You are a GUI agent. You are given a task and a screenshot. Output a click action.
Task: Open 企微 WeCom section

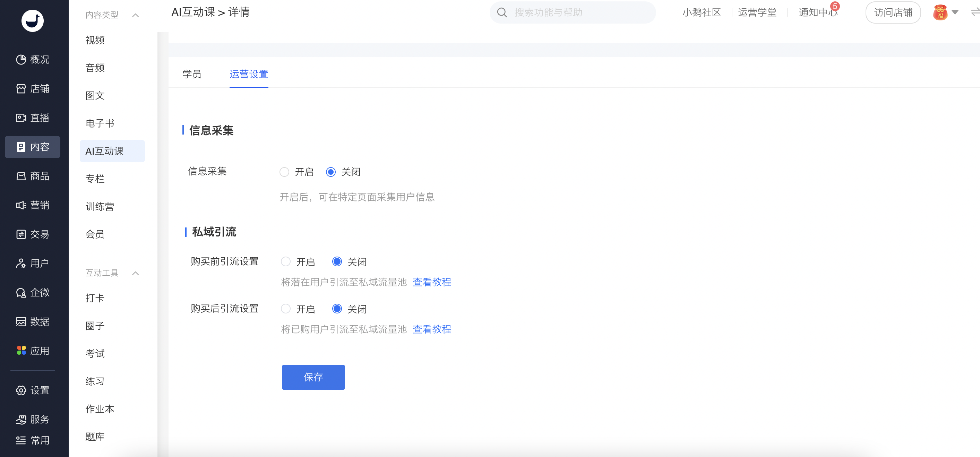[x=33, y=292]
